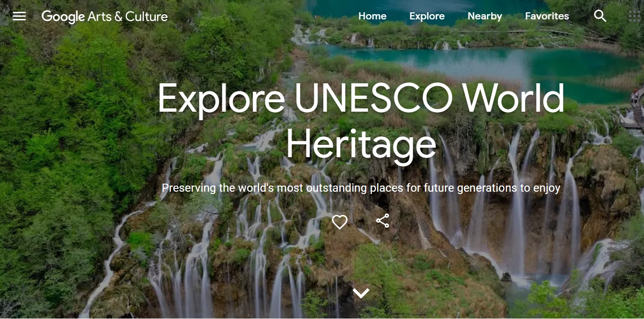Open the hamburger main menu

[x=19, y=16]
